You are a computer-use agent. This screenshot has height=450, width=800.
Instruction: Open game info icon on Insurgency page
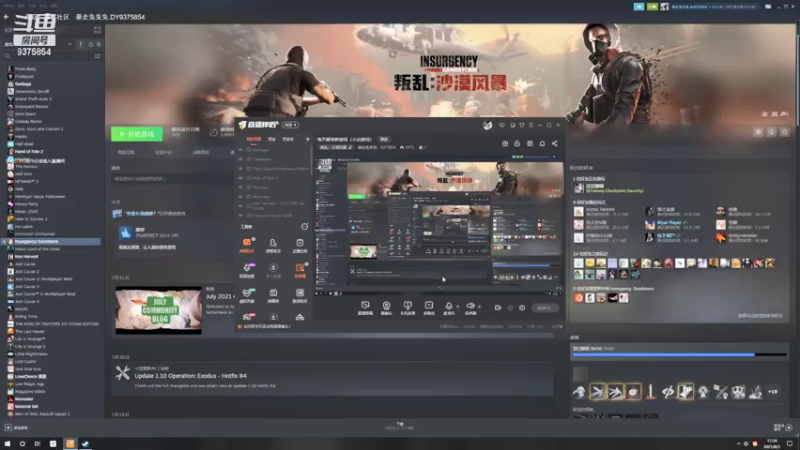771,132
